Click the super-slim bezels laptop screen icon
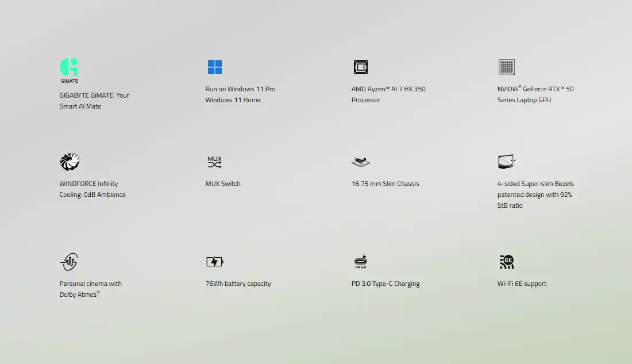632x364 pixels. 507,162
